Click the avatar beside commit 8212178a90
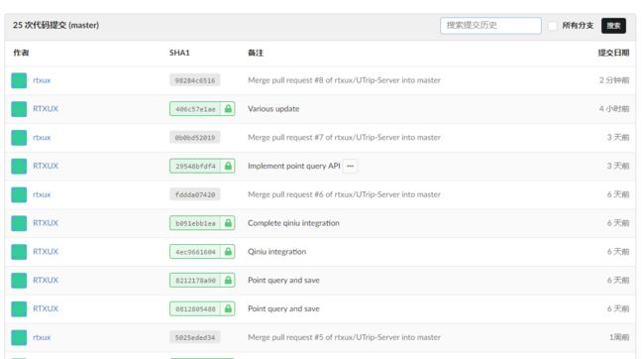 click(x=19, y=281)
